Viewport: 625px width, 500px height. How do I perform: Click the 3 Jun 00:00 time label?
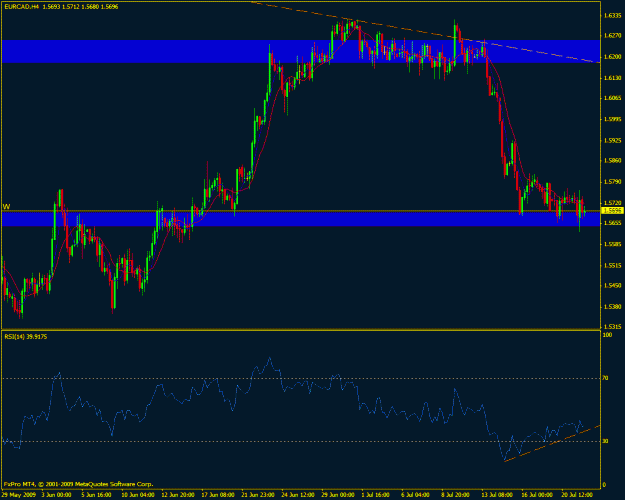coord(57,495)
